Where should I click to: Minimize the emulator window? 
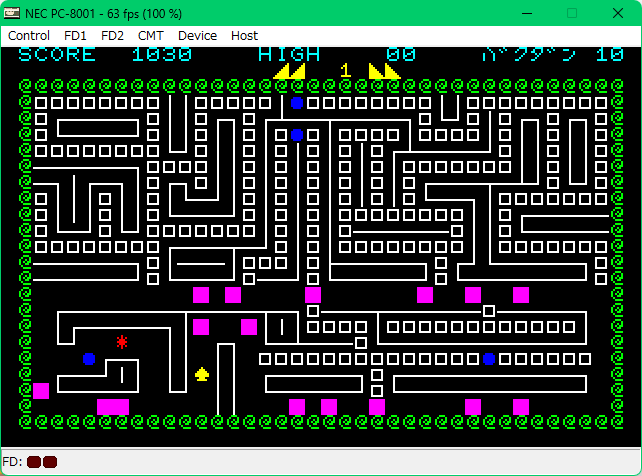[527, 13]
